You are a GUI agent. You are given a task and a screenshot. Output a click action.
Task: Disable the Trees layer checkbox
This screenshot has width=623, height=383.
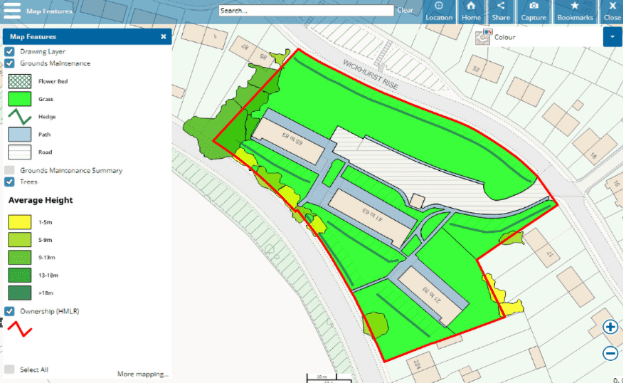(x=10, y=182)
